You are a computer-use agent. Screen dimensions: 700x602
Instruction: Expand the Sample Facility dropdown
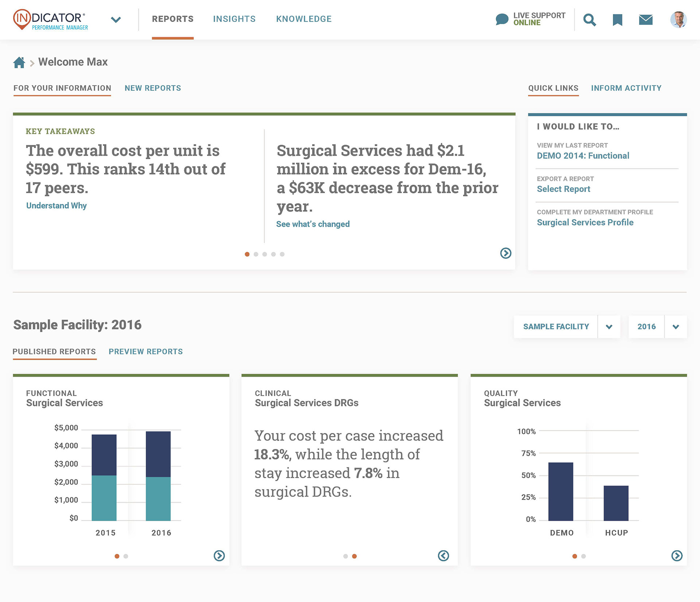pos(609,327)
